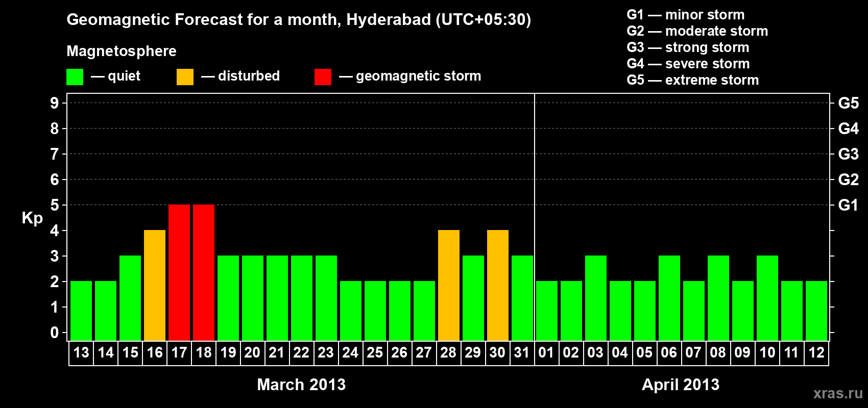Select the green bar for March 31
This screenshot has width=868, height=408.
pos(522,298)
